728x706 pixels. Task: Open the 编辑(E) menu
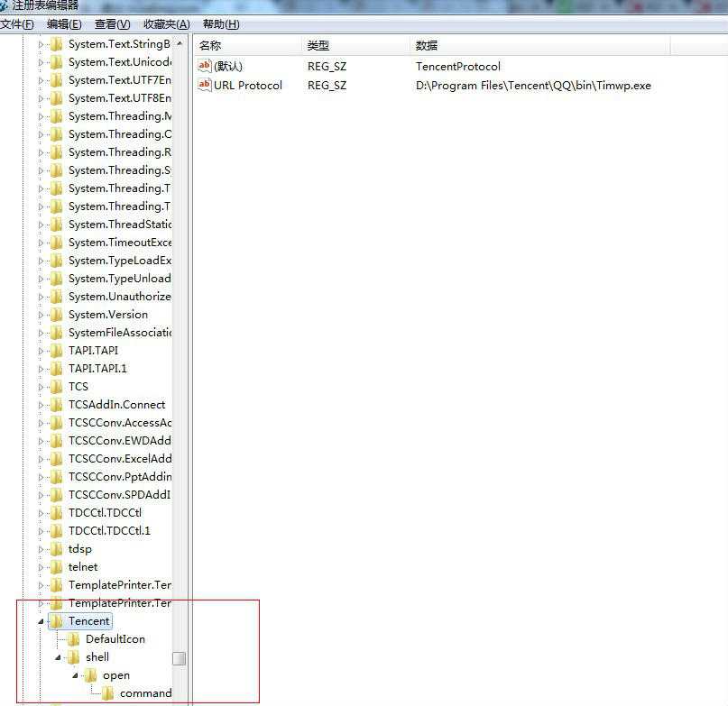coord(64,24)
